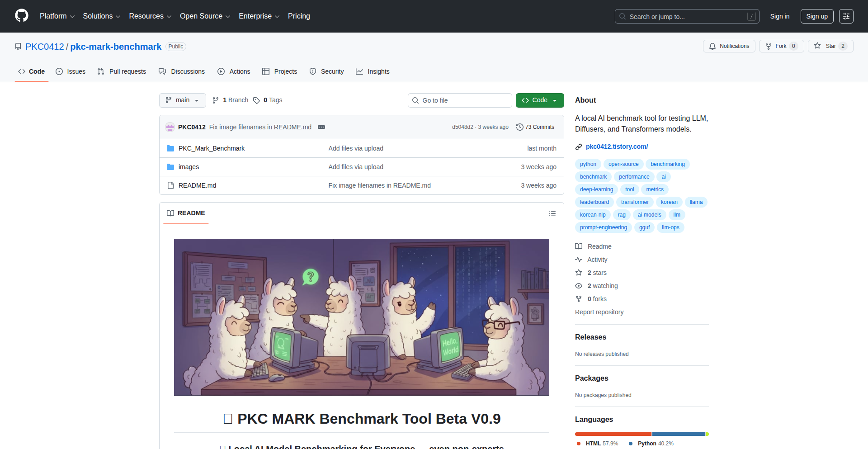The height and width of the screenshot is (449, 868).
Task: Select the prompt-engineering topic tag
Action: pyautogui.click(x=604, y=227)
